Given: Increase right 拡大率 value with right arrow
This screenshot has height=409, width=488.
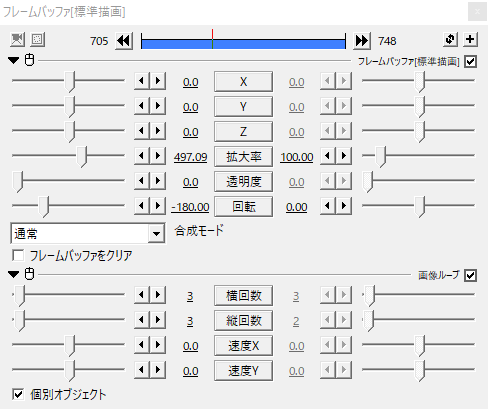Looking at the screenshot, I should point(344,156).
